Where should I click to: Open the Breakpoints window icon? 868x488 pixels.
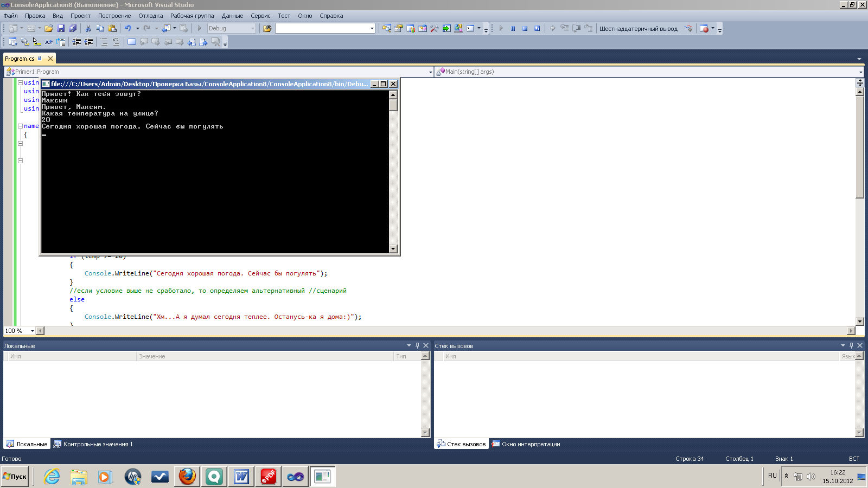[x=704, y=28]
